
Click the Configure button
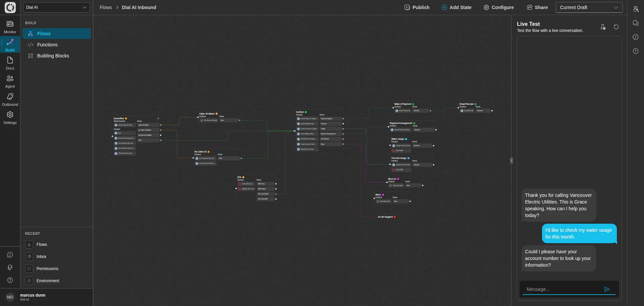(499, 7)
